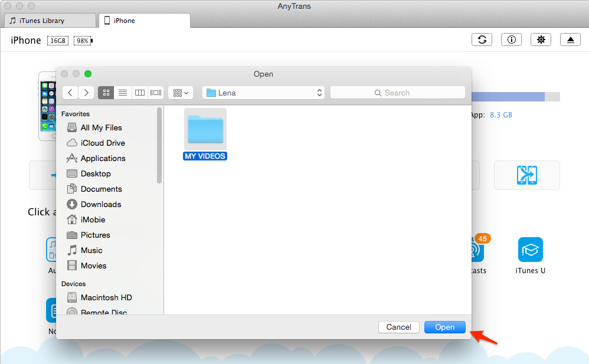589x364 pixels.
Task: Open iTunes U category icon
Action: (x=530, y=250)
